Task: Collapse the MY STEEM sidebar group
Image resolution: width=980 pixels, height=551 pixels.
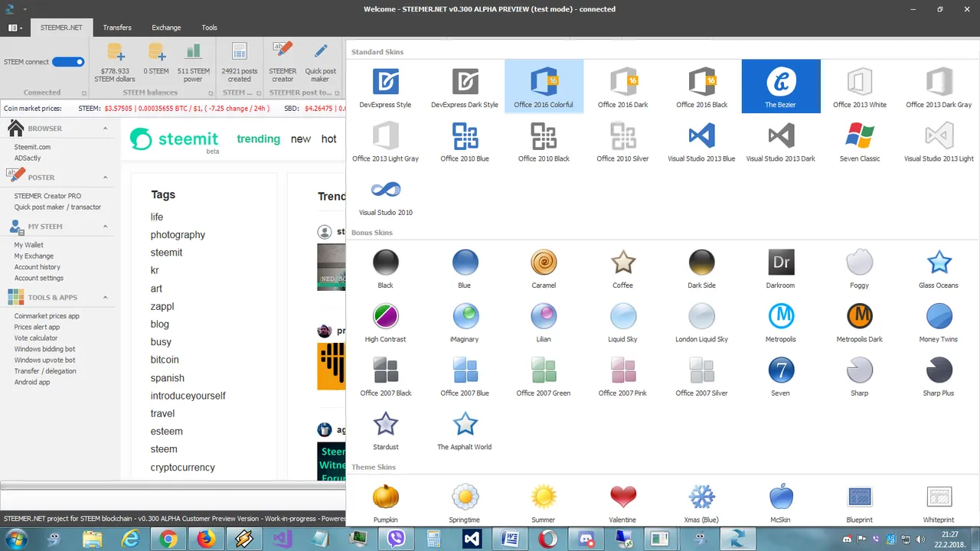Action: (x=106, y=227)
